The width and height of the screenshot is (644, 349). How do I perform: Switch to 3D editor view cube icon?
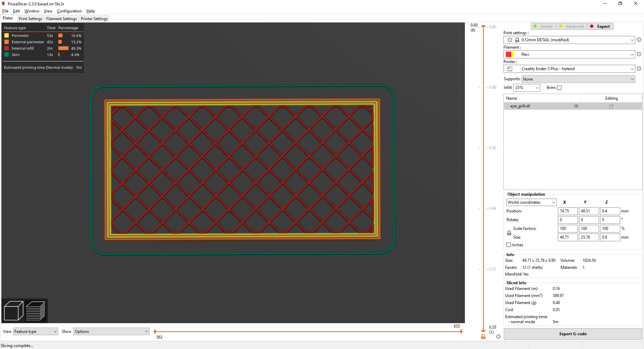[13, 311]
